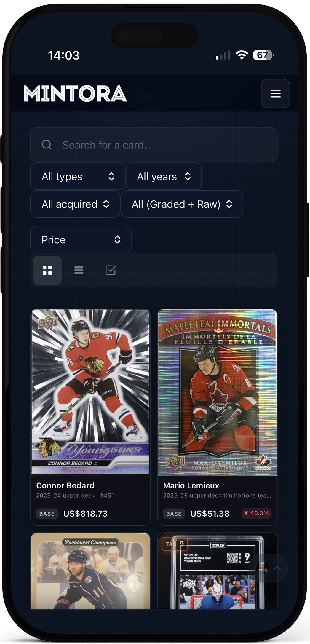Open the Connor Bedard card image
310x644 pixels.
point(90,392)
